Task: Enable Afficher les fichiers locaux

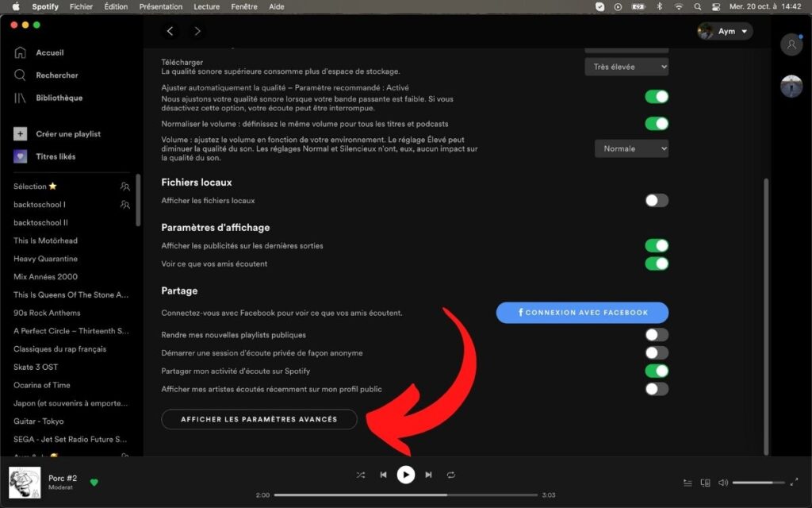Action: click(x=657, y=201)
